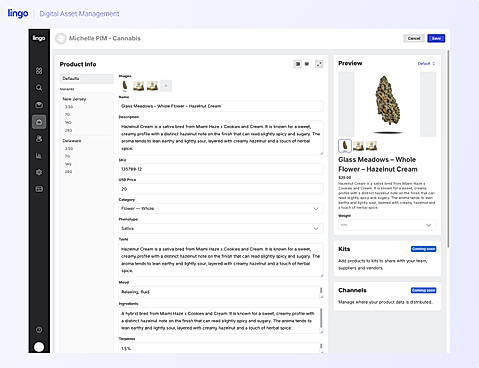Click the Channels Coming soon badge
Screen dimensions: 479x368
[423, 290]
